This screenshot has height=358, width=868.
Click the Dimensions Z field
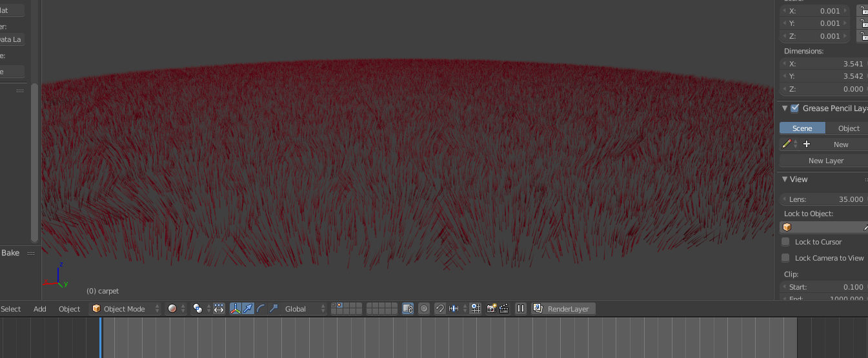tap(823, 89)
